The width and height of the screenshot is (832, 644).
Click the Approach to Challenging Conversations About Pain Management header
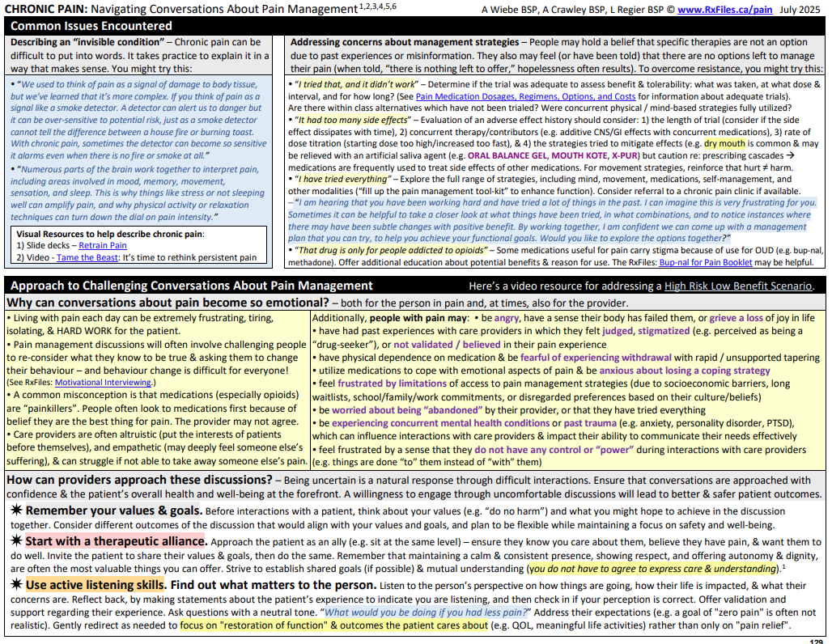192,286
